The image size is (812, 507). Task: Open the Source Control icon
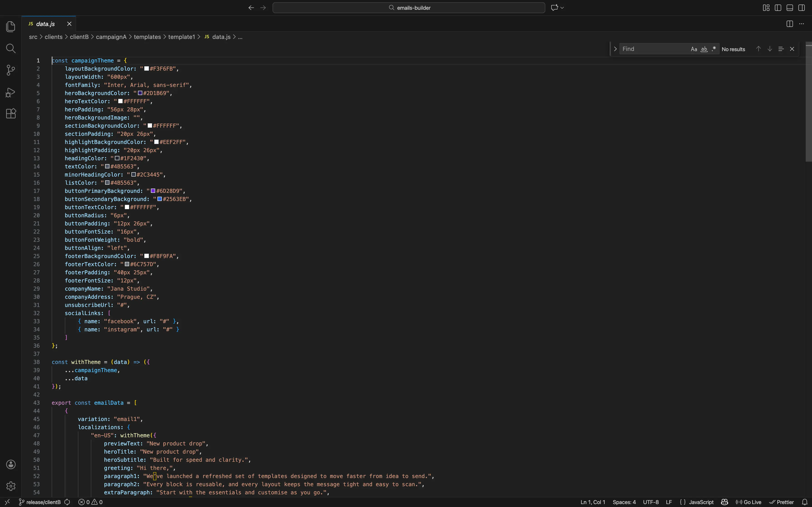point(11,70)
